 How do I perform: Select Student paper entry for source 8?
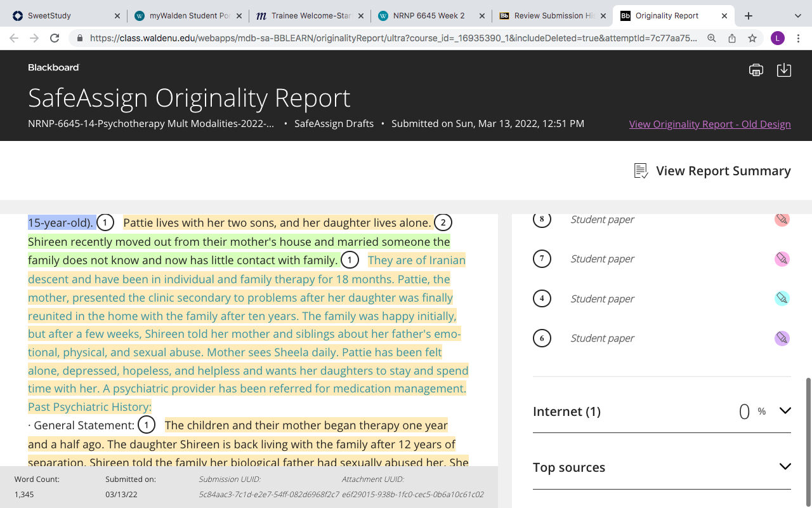tap(602, 219)
